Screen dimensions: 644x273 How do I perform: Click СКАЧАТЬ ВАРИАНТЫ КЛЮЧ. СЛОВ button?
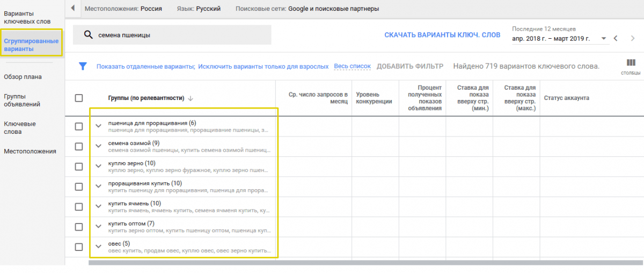pyautogui.click(x=442, y=35)
